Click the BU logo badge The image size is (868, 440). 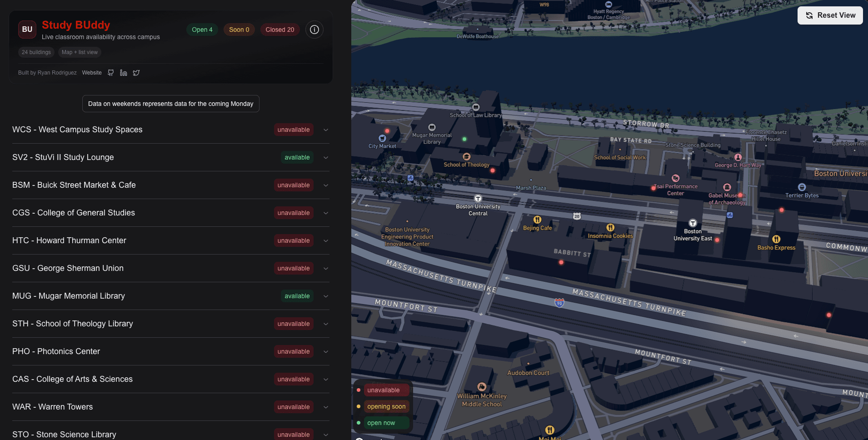pyautogui.click(x=27, y=30)
